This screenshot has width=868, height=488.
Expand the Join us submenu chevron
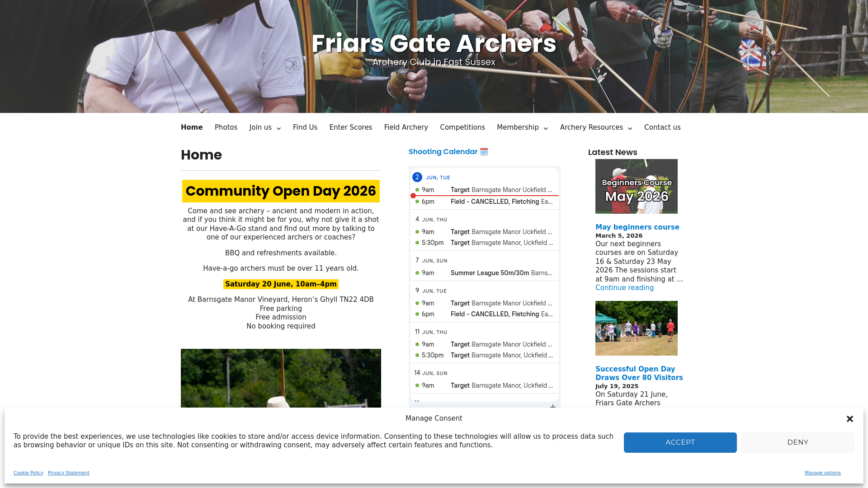[x=278, y=128]
